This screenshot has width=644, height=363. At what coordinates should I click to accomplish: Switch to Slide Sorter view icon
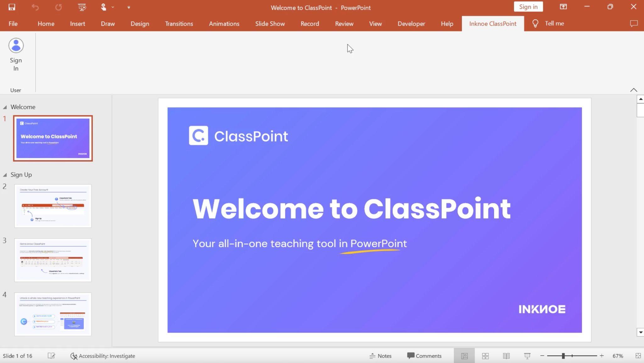pos(485,356)
